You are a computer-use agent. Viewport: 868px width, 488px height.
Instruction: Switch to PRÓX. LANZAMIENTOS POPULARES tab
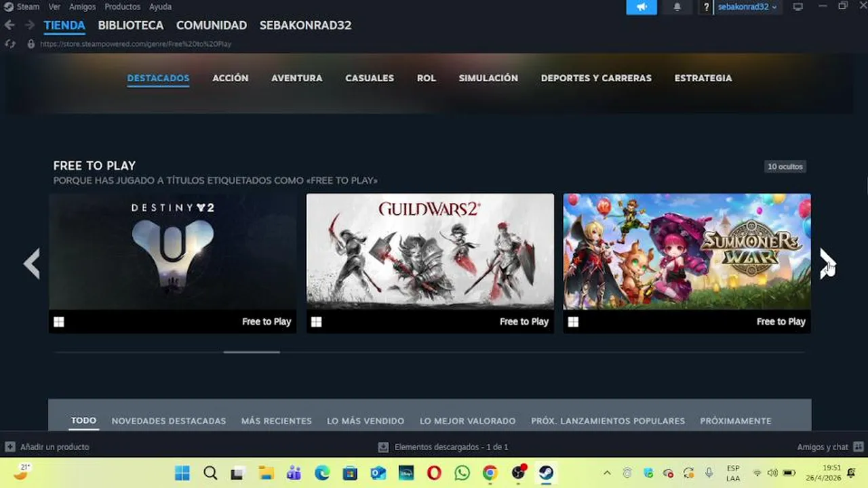(x=608, y=421)
